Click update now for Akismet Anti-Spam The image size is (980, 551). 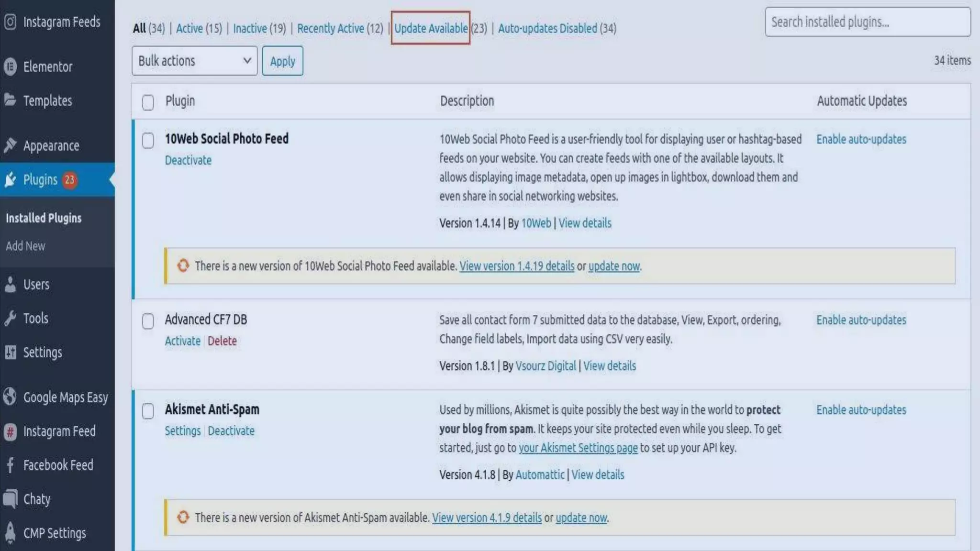click(581, 518)
